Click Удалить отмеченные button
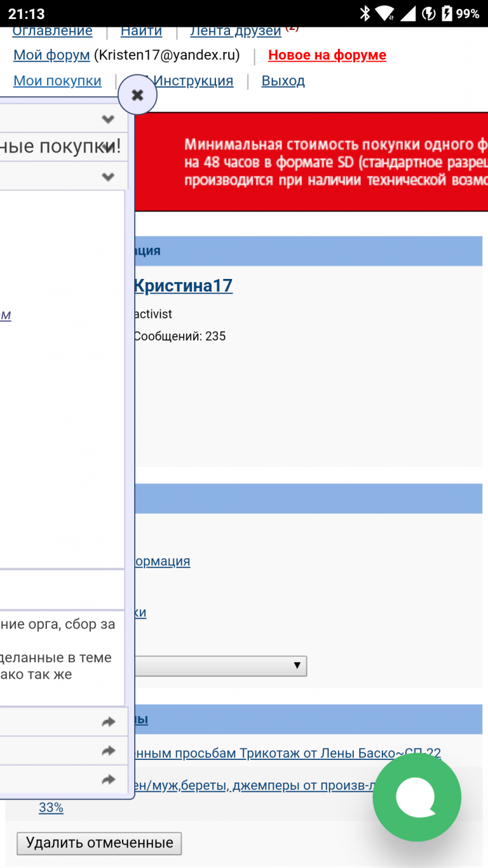 tap(99, 843)
